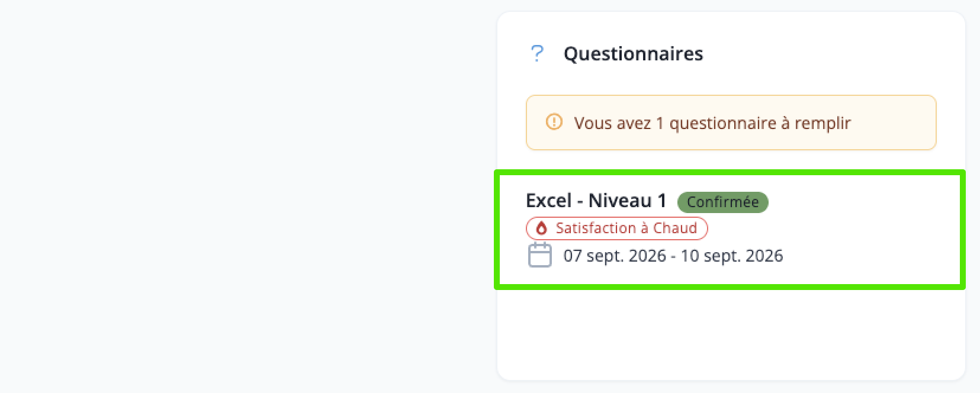Screen dimensions: 980x393
Task: Click "Niveau 1" in the session title
Action: [x=627, y=201]
